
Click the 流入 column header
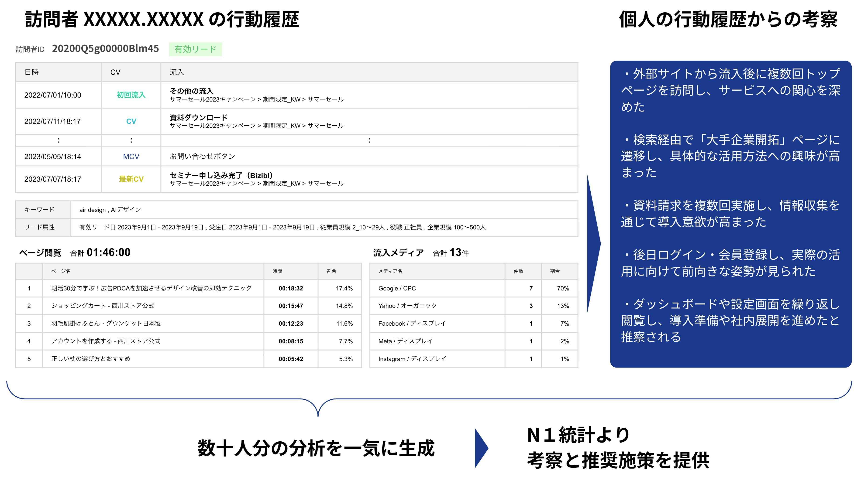177,72
